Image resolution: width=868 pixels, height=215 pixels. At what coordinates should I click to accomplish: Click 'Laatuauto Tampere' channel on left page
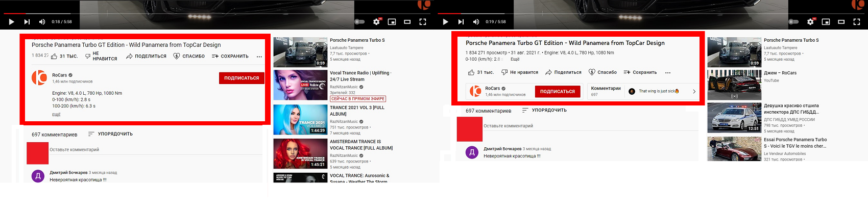click(347, 48)
